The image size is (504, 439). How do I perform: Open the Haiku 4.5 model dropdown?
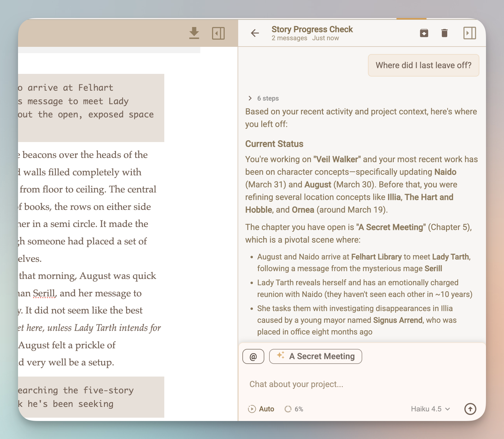point(431,409)
